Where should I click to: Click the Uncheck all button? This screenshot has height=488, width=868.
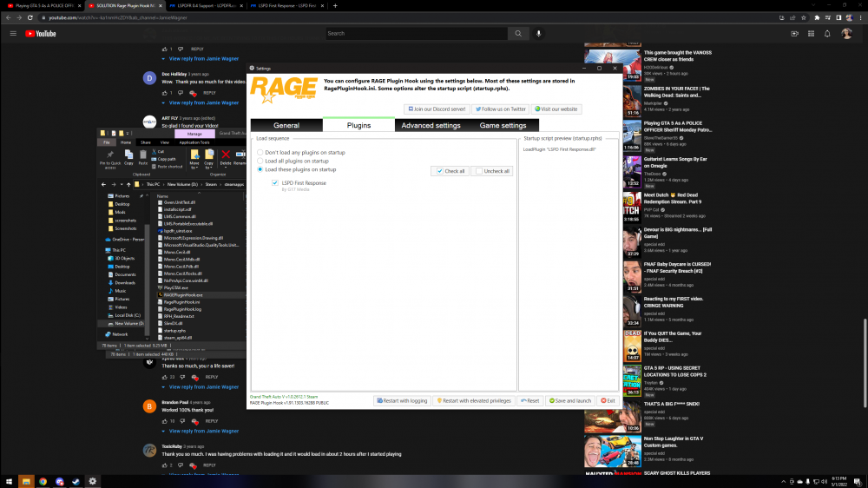[492, 171]
